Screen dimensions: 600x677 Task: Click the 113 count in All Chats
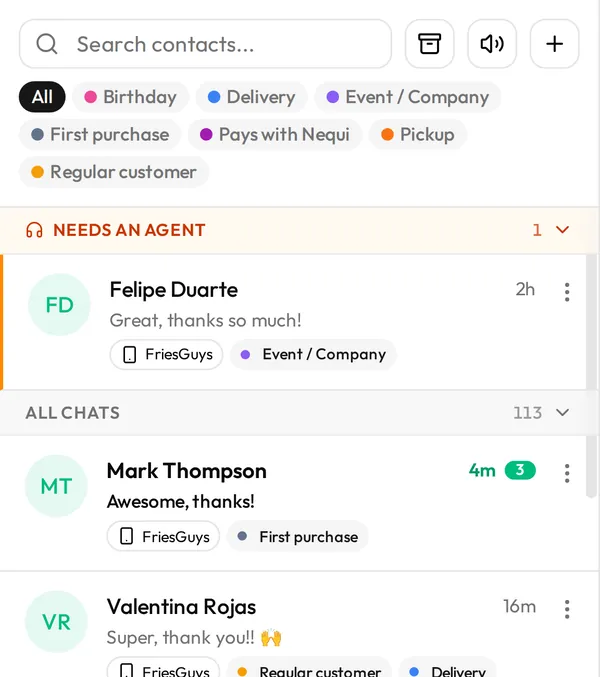(x=527, y=413)
